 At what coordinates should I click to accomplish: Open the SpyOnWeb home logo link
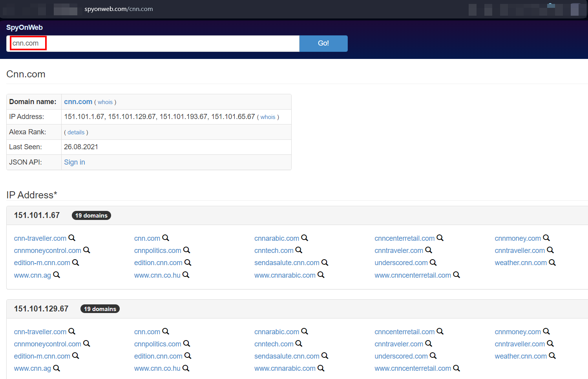click(x=24, y=27)
